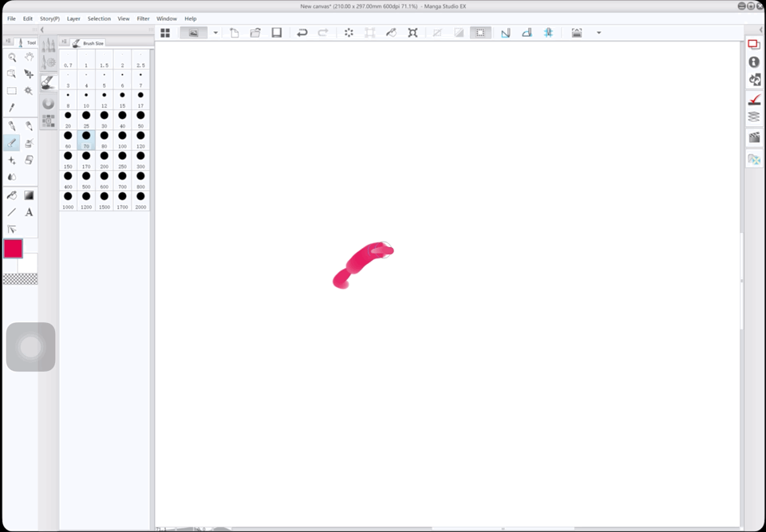
Task: Select the Figure line tool
Action: (12, 212)
